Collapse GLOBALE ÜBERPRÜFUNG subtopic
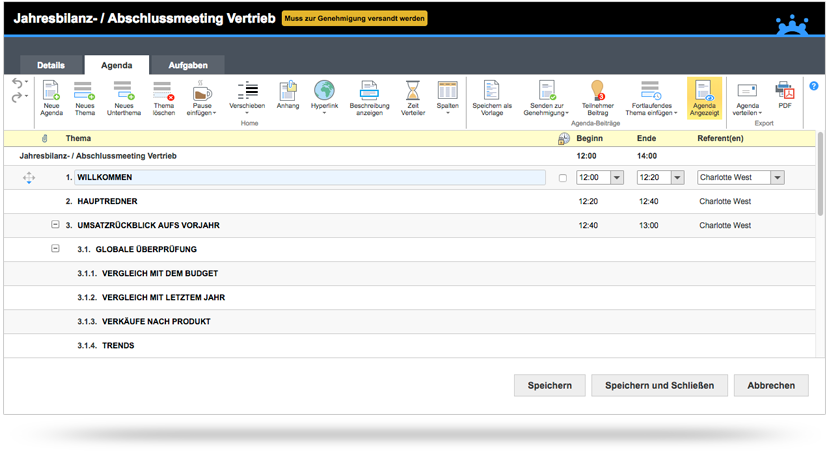Viewport: 829px width, 454px height. pos(55,248)
